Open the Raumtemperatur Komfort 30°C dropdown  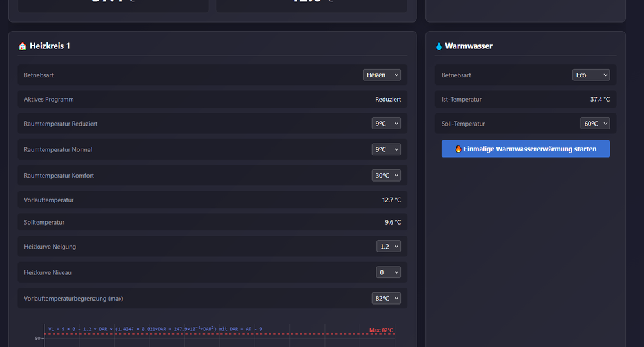[x=386, y=176]
